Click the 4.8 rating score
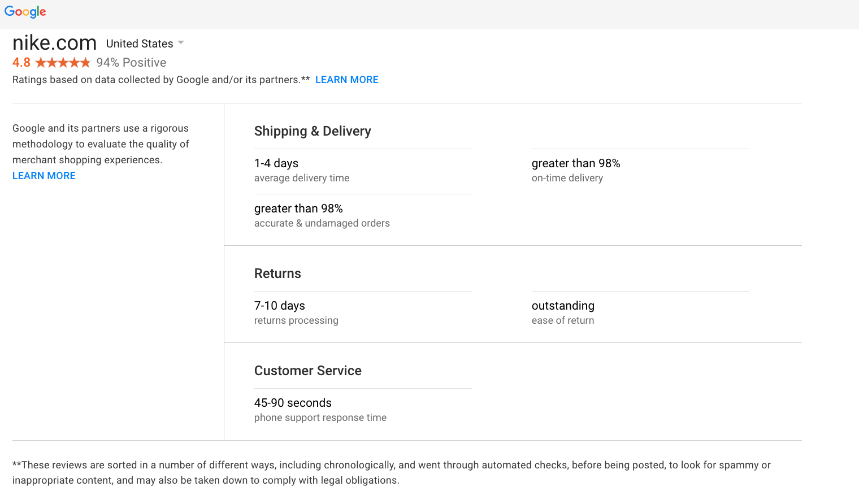 point(21,63)
